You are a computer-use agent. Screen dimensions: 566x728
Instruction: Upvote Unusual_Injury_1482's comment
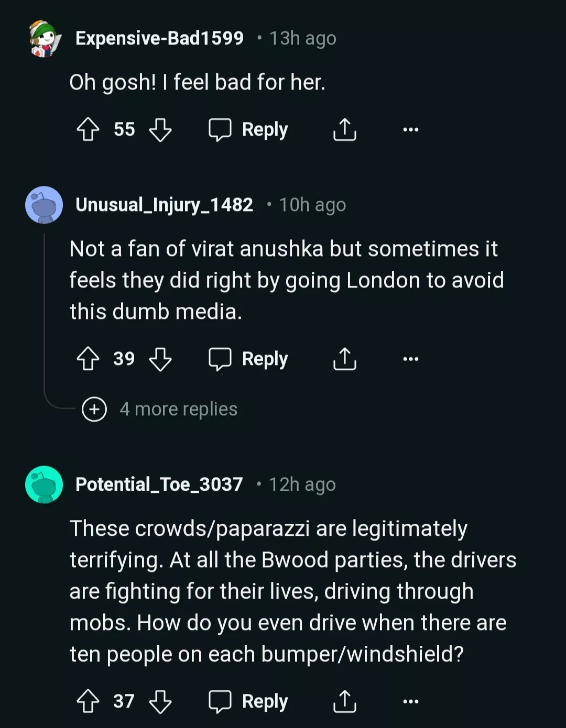click(88, 359)
